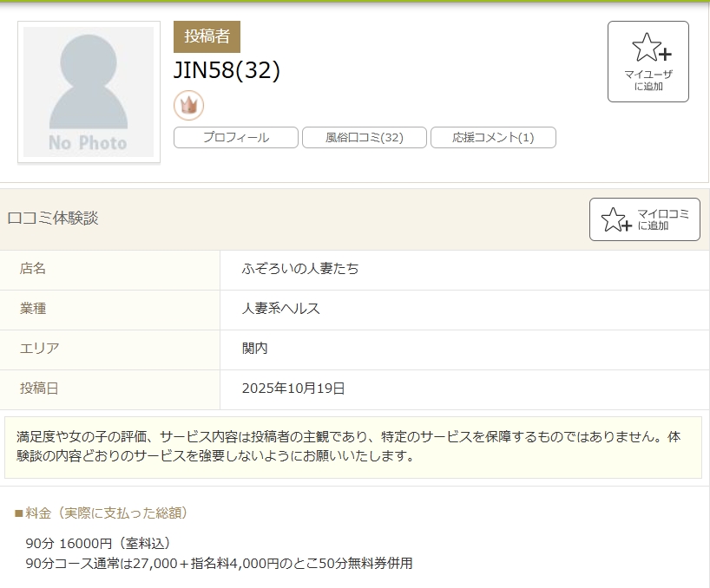This screenshot has height=588, width=710.
Task: Click the 投稿者 badge label
Action: coord(207,36)
